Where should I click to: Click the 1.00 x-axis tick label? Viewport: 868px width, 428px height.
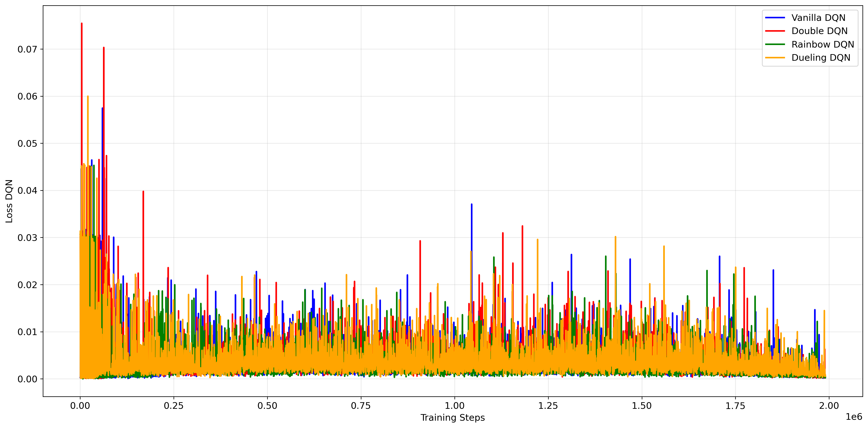(x=454, y=406)
